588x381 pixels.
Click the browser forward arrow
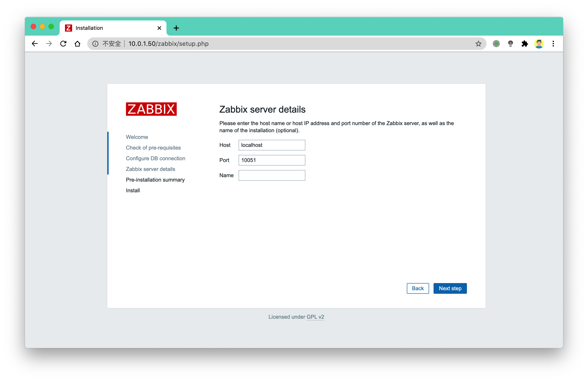click(x=49, y=44)
